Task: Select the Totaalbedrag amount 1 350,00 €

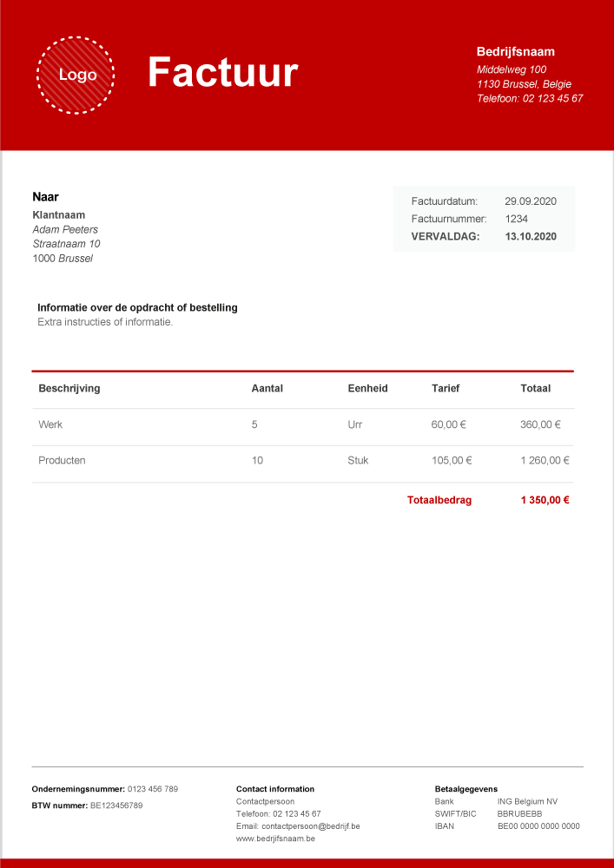Action: pos(545,501)
